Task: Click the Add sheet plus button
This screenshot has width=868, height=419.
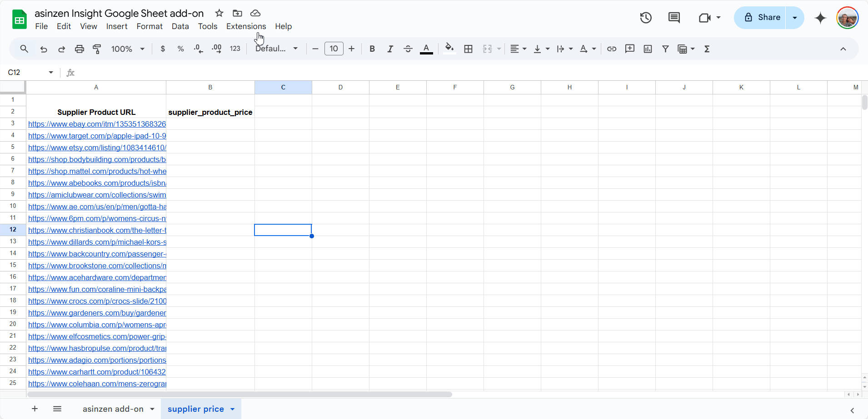Action: [35, 409]
